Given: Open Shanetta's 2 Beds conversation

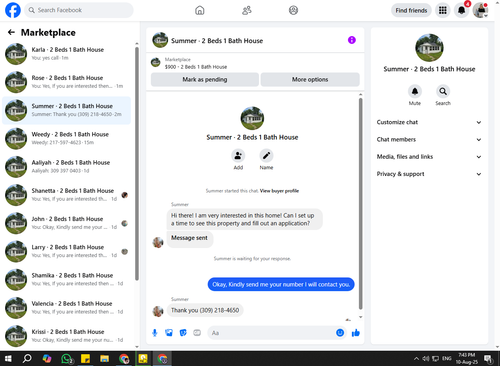Looking at the screenshot, I should pos(67,195).
